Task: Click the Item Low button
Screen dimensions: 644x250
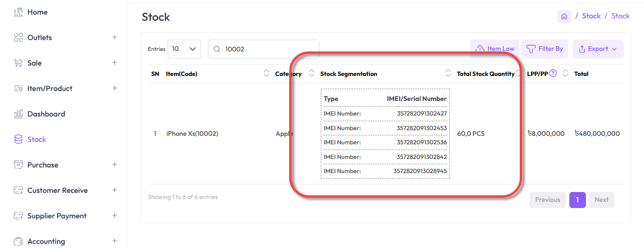Action: 495,49
